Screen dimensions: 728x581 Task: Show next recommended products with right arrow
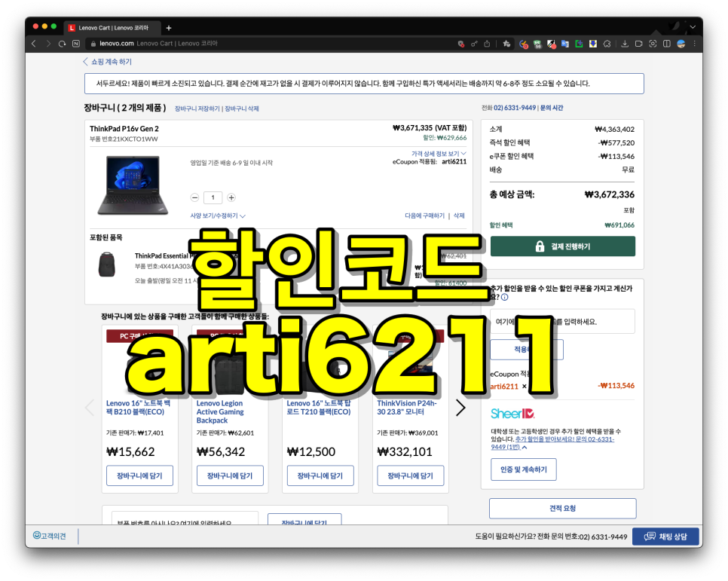pos(460,408)
